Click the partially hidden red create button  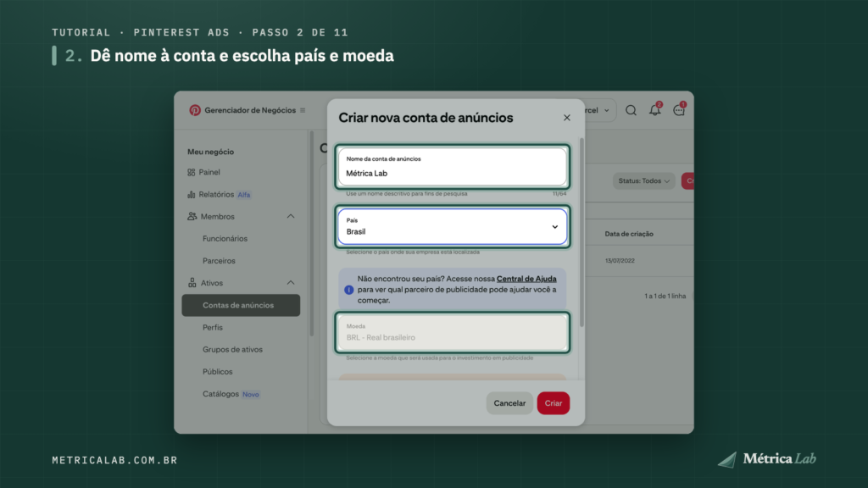(687, 181)
